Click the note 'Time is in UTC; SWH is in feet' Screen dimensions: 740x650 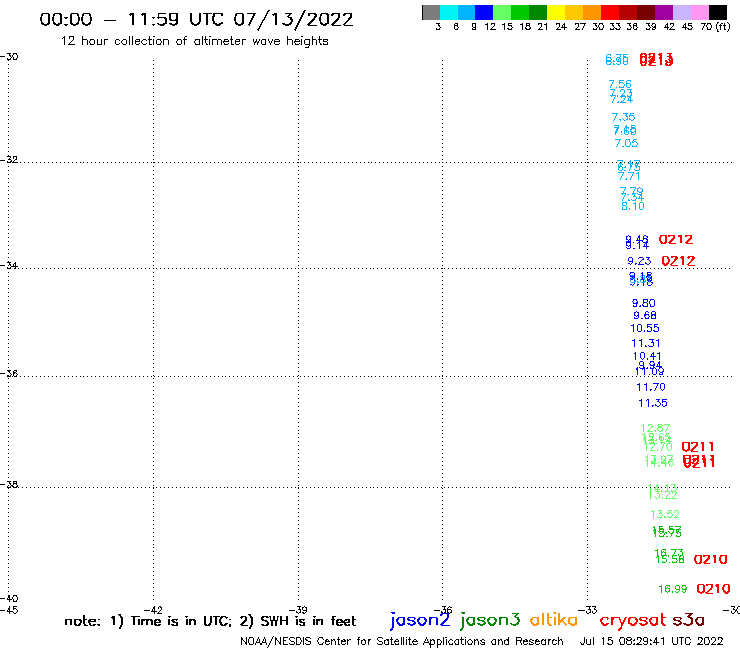210,621
